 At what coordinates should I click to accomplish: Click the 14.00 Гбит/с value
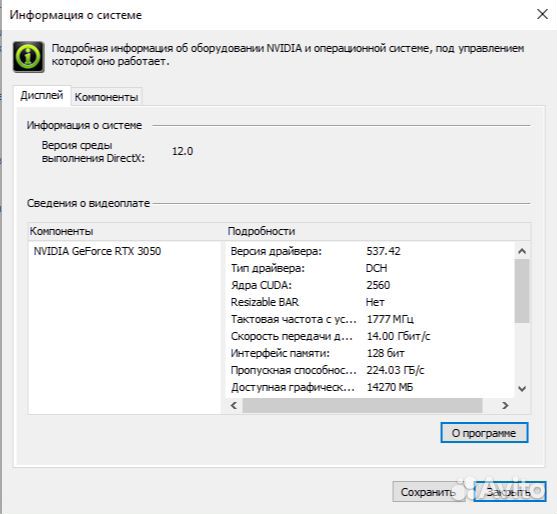click(398, 336)
